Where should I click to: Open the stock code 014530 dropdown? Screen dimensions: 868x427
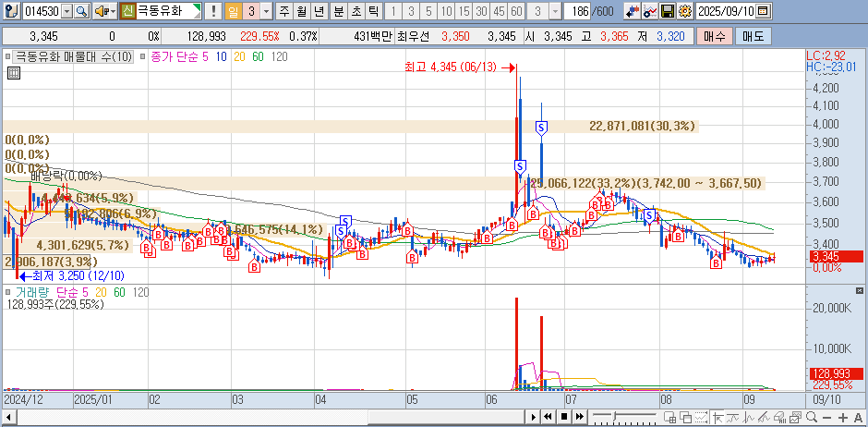coord(67,10)
